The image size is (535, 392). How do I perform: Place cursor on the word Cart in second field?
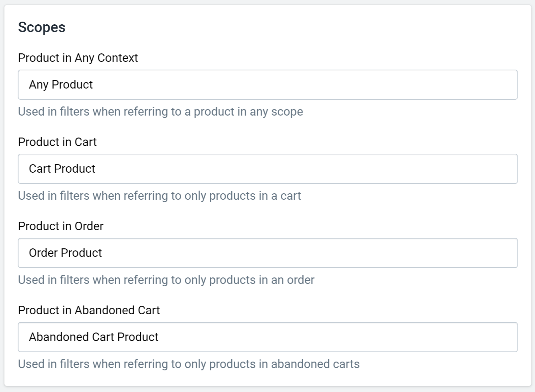pyautogui.click(x=40, y=169)
